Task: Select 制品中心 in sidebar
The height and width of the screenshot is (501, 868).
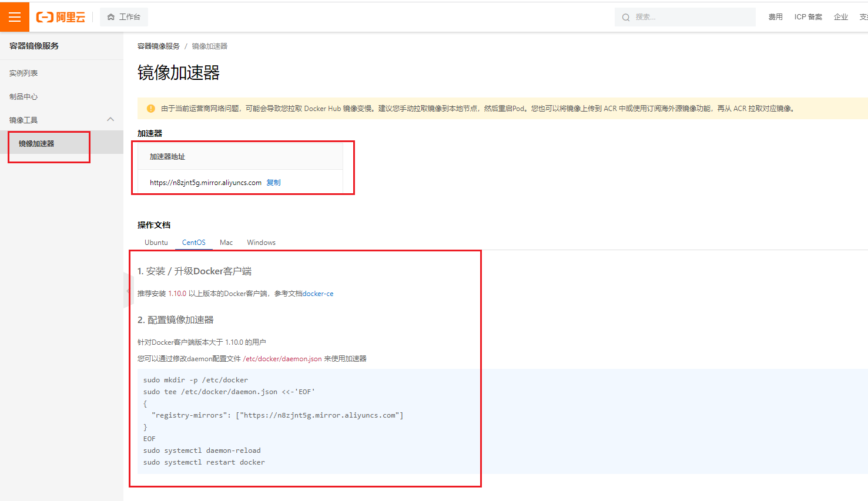Action: click(24, 97)
